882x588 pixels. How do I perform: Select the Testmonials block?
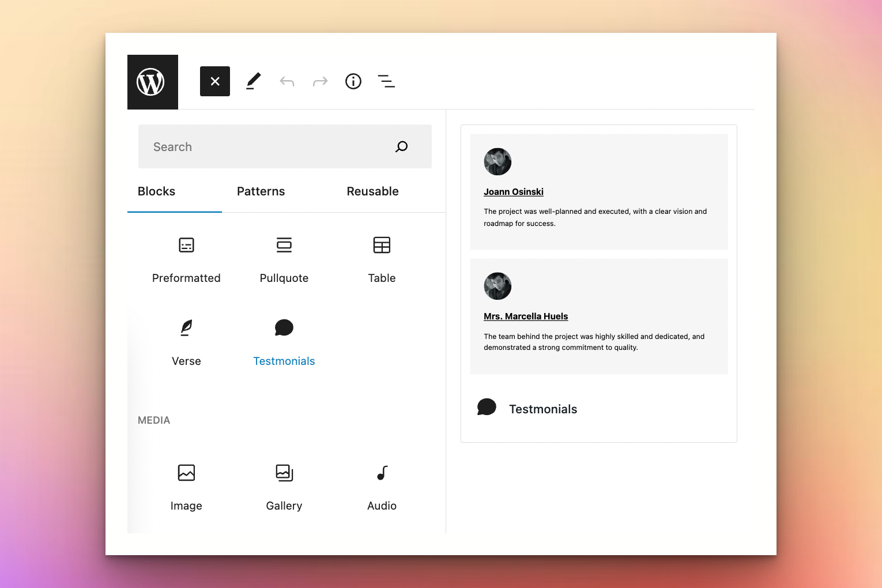pos(284,342)
